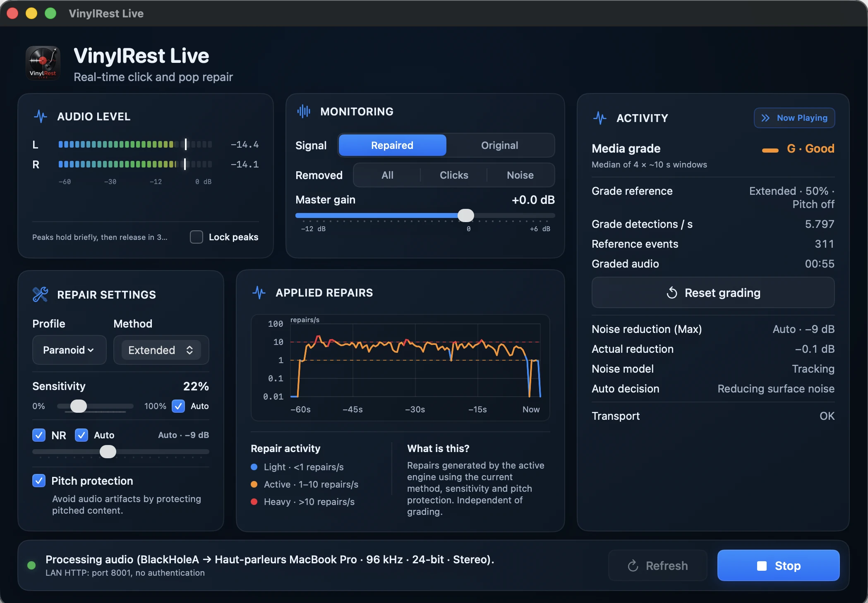Open the Extended method selector

pos(161,350)
